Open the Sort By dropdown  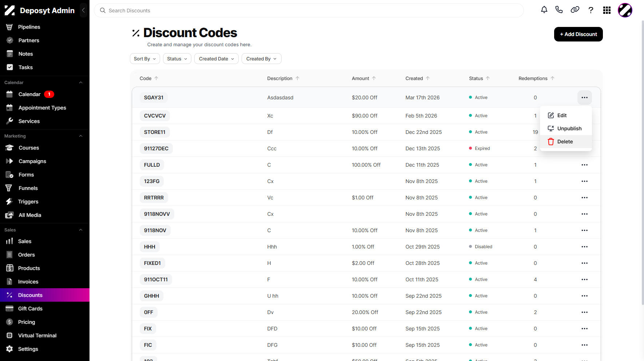(145, 59)
